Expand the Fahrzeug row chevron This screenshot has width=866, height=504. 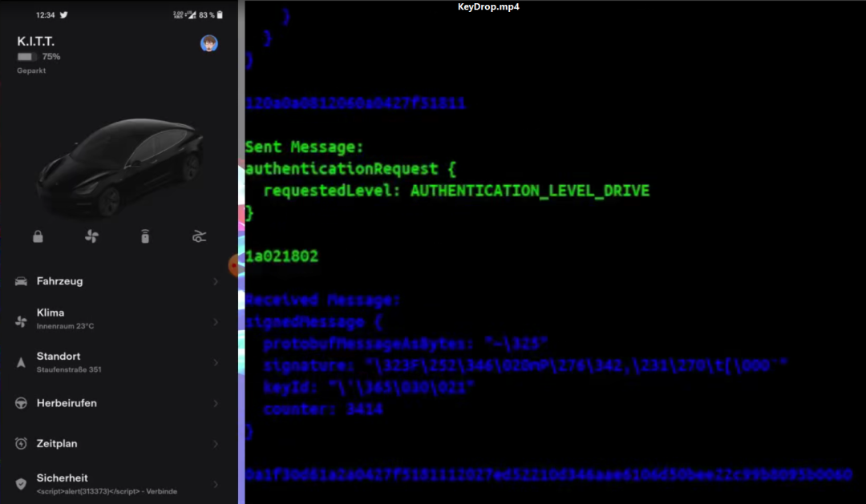click(216, 281)
